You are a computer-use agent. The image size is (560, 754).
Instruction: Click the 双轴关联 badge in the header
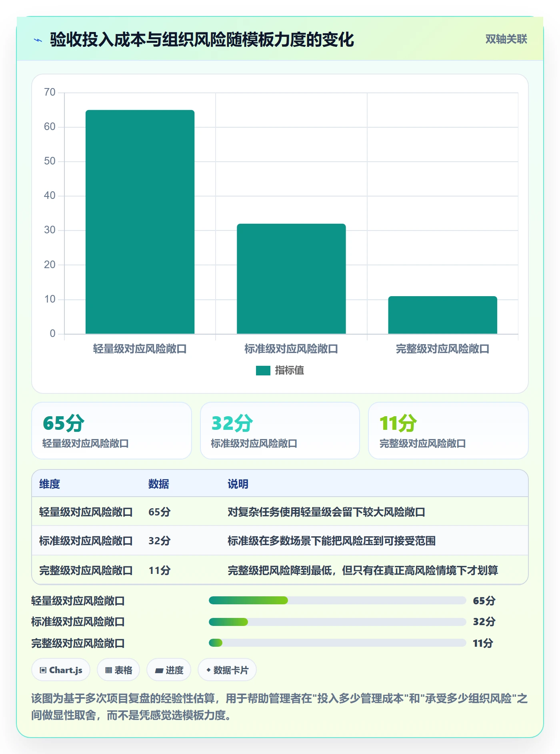point(506,39)
